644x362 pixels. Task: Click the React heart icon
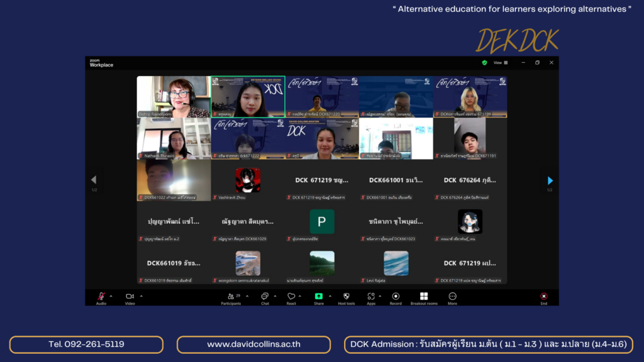(291, 297)
